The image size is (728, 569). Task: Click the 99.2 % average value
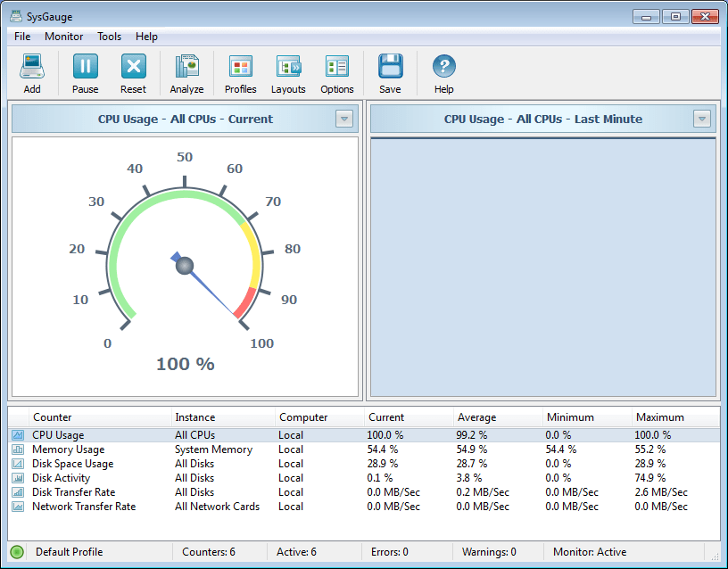click(x=472, y=435)
